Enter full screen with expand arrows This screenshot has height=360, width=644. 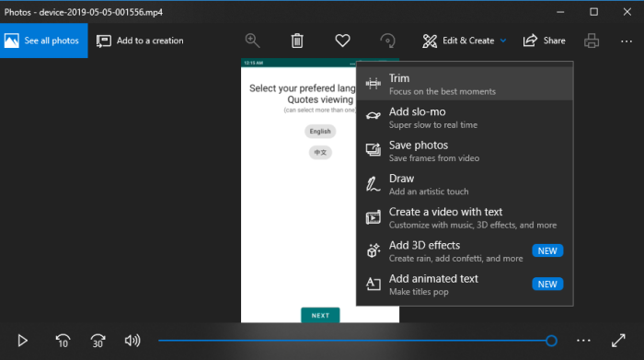618,341
